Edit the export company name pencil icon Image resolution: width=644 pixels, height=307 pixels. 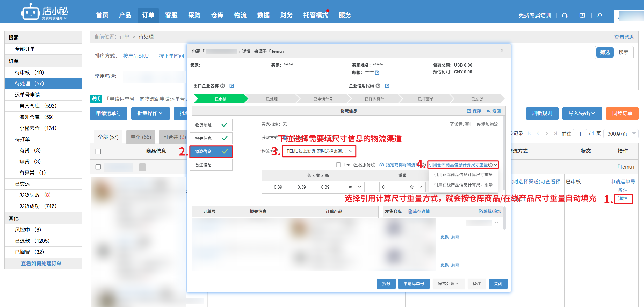(x=232, y=86)
